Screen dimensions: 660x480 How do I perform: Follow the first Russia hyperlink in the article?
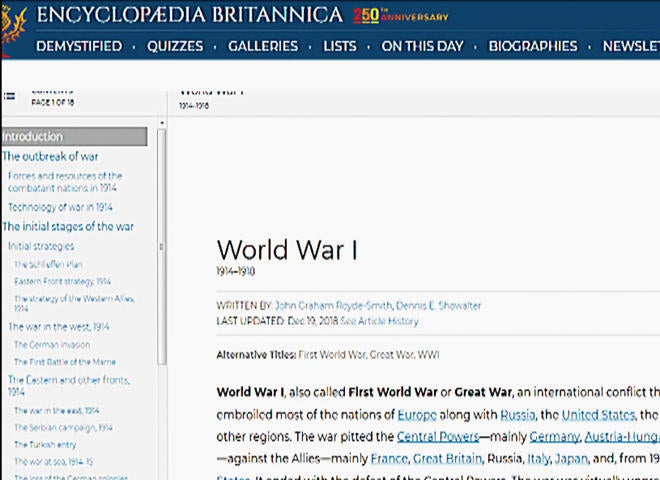point(518,415)
